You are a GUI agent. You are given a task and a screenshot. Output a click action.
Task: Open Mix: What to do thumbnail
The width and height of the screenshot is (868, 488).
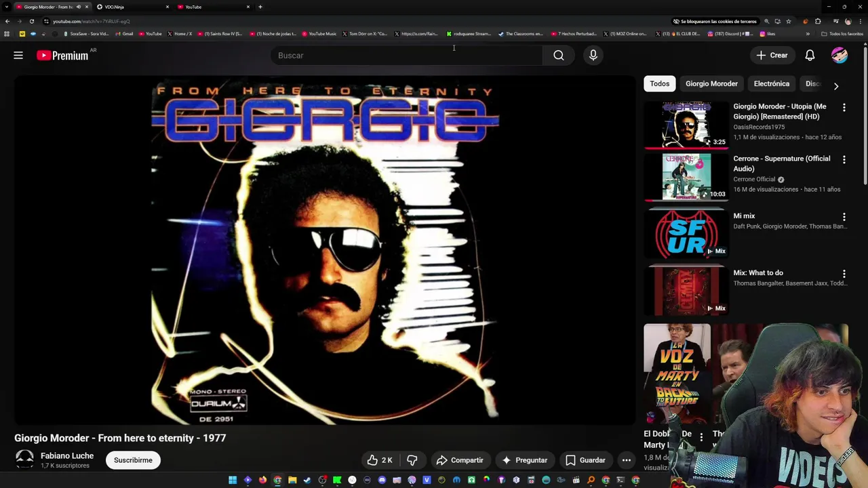(x=686, y=291)
